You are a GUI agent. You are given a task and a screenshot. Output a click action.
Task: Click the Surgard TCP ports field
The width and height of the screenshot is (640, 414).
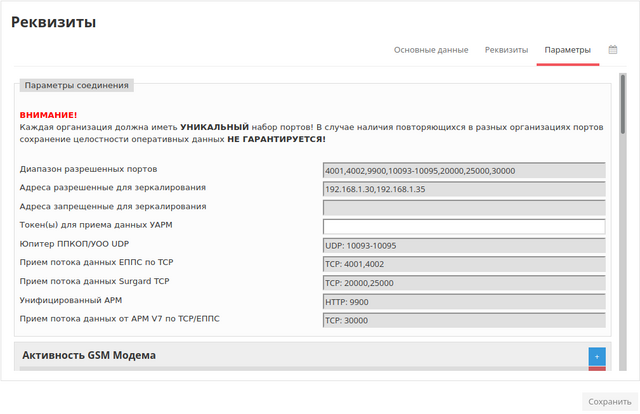click(464, 282)
